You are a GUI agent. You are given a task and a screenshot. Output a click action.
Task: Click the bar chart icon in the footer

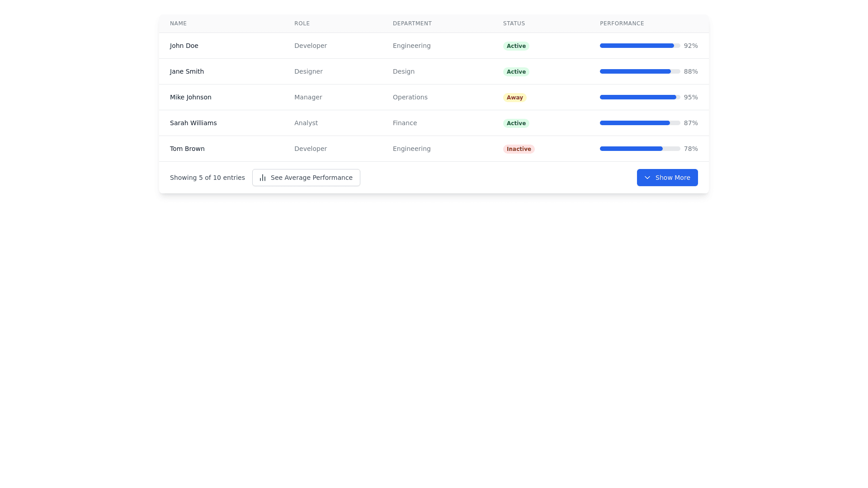(x=262, y=178)
